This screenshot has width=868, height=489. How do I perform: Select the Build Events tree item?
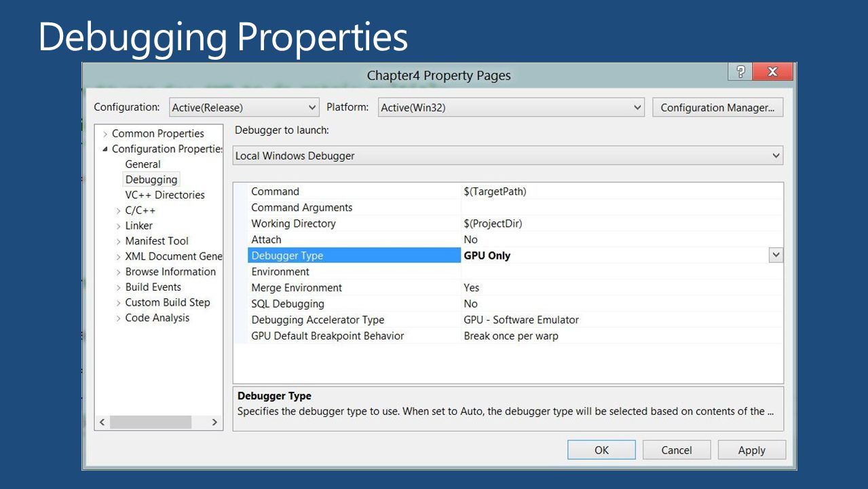pyautogui.click(x=153, y=287)
